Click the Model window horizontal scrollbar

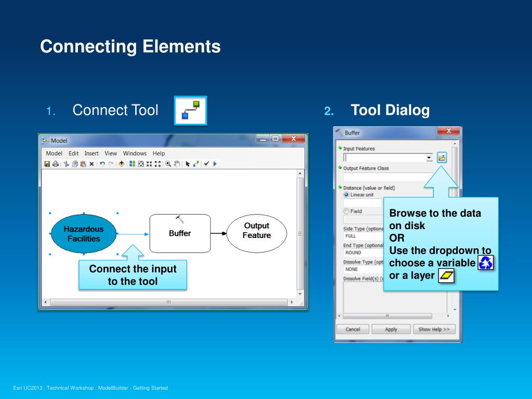click(x=169, y=302)
